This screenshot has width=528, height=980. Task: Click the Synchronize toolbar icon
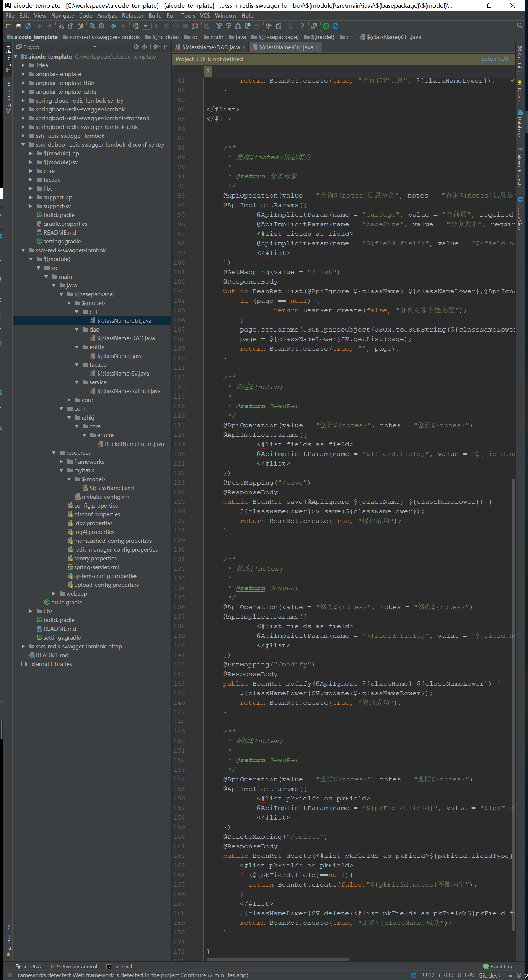pyautogui.click(x=28, y=26)
